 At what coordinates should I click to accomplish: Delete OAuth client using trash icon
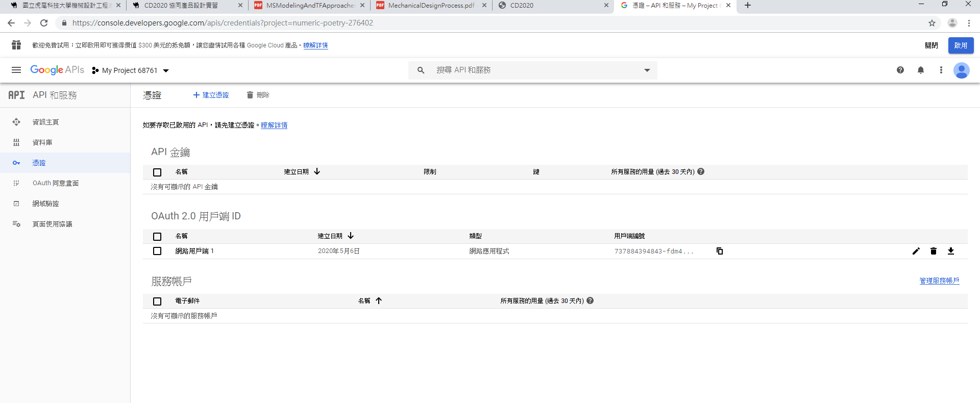click(933, 251)
